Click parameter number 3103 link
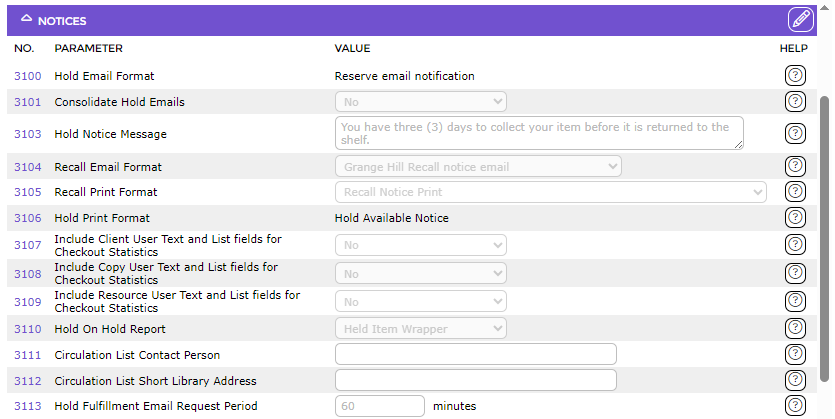The width and height of the screenshot is (835, 419). pyautogui.click(x=28, y=134)
